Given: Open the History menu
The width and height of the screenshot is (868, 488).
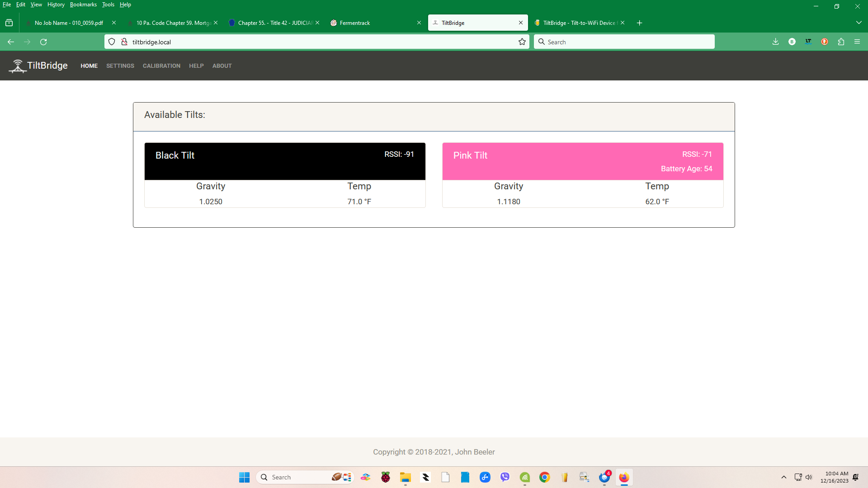Looking at the screenshot, I should point(56,5).
